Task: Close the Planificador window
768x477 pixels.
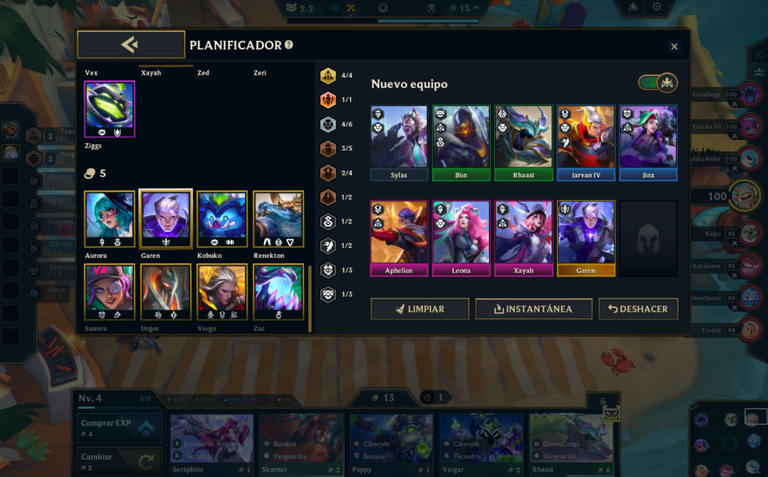Action: point(674,47)
